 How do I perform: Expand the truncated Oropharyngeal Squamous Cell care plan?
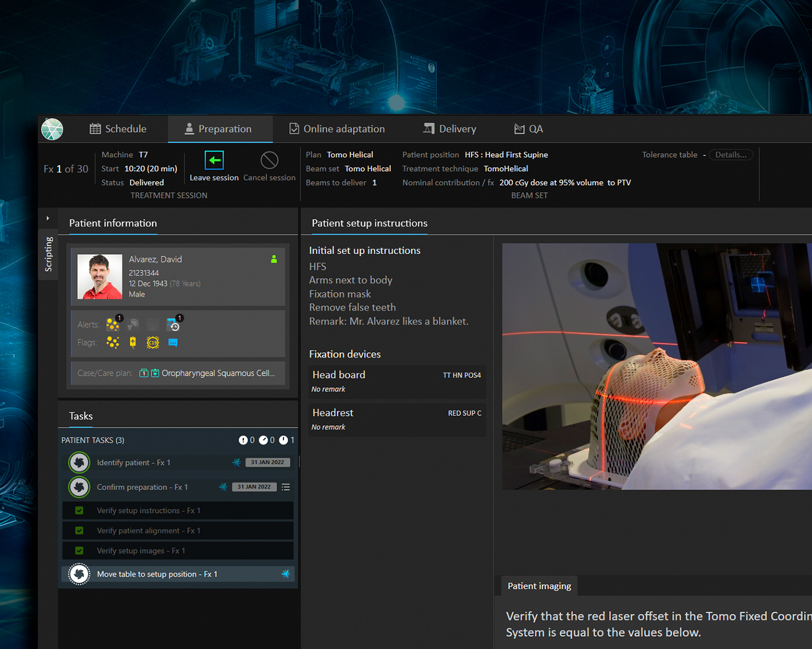pyautogui.click(x=217, y=373)
